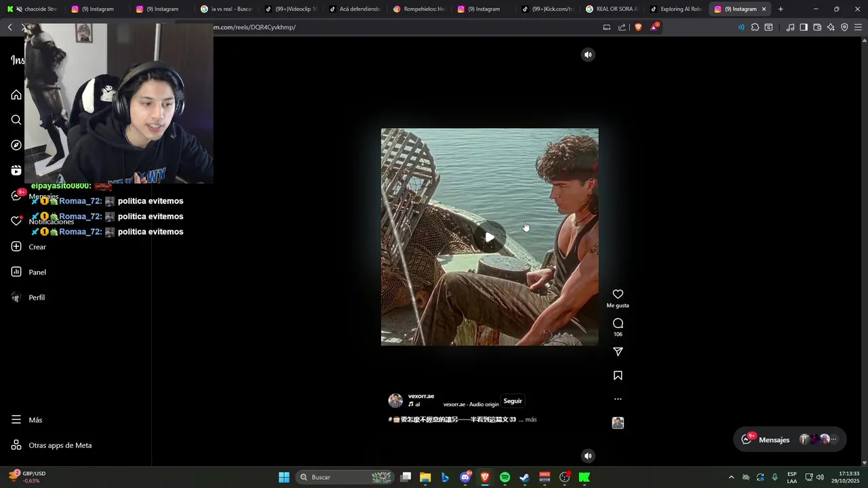
Task: Open Otras apps de Meta
Action: click(x=52, y=445)
